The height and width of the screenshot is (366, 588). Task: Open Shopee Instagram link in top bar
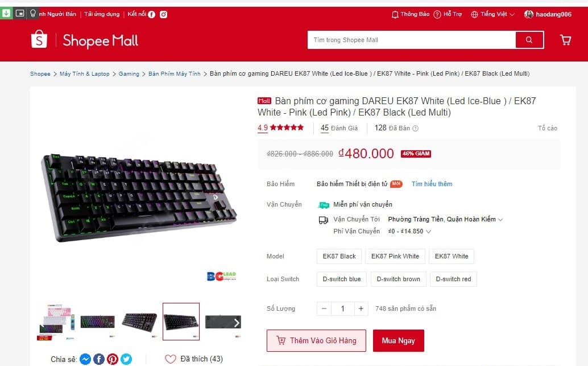tap(164, 15)
